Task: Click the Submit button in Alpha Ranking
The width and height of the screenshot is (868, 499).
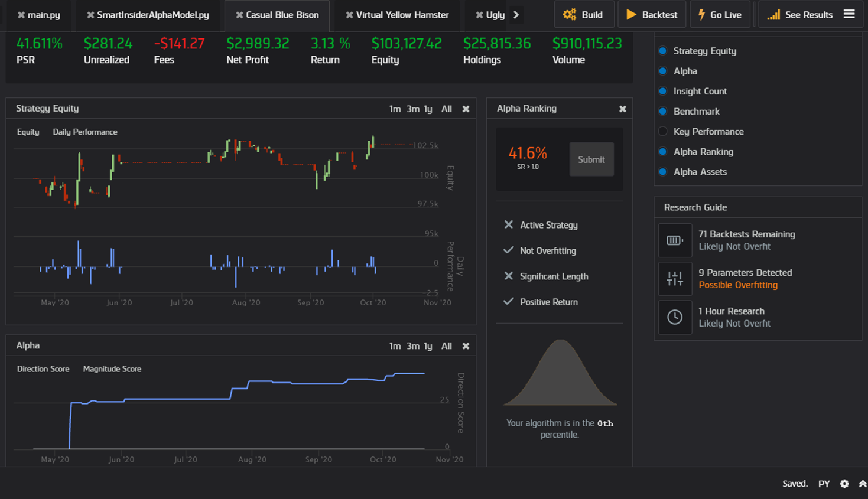Action: tap(591, 159)
